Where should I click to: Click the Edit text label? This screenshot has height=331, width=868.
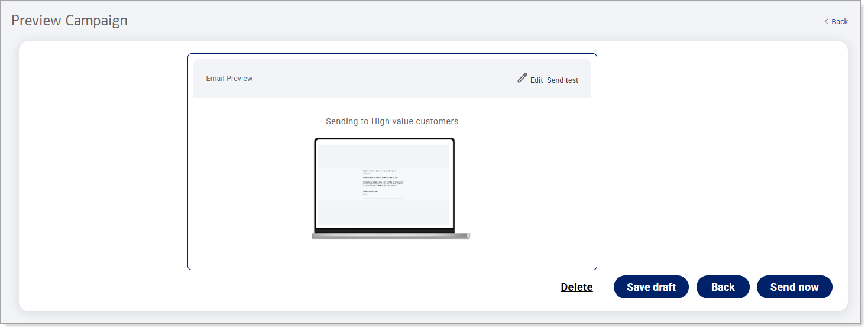[536, 80]
